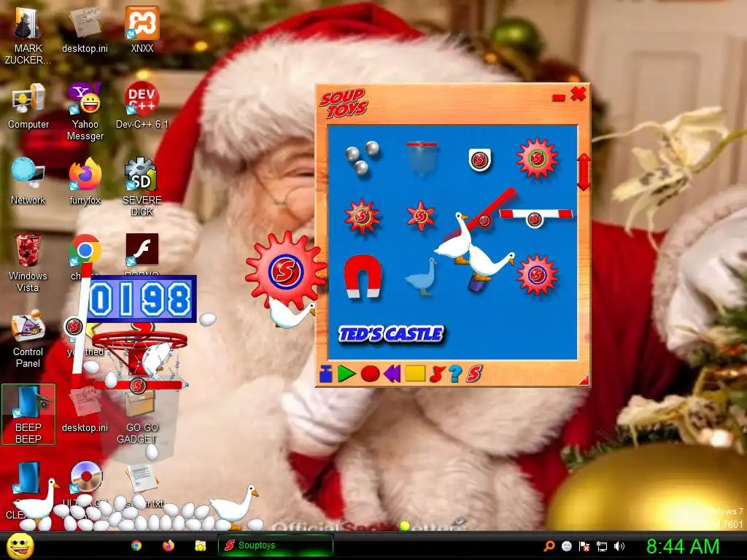Open the taskbar folder explorer icon
This screenshot has height=560, width=747.
click(x=200, y=545)
